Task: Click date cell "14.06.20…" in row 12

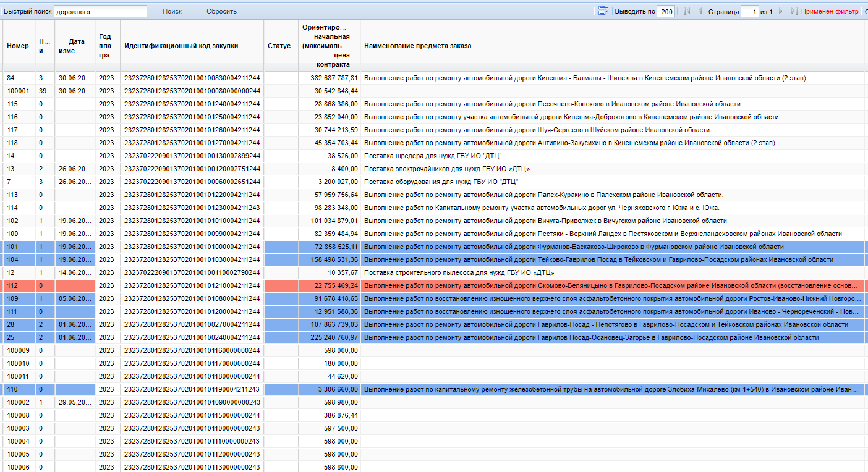Action: pos(75,272)
